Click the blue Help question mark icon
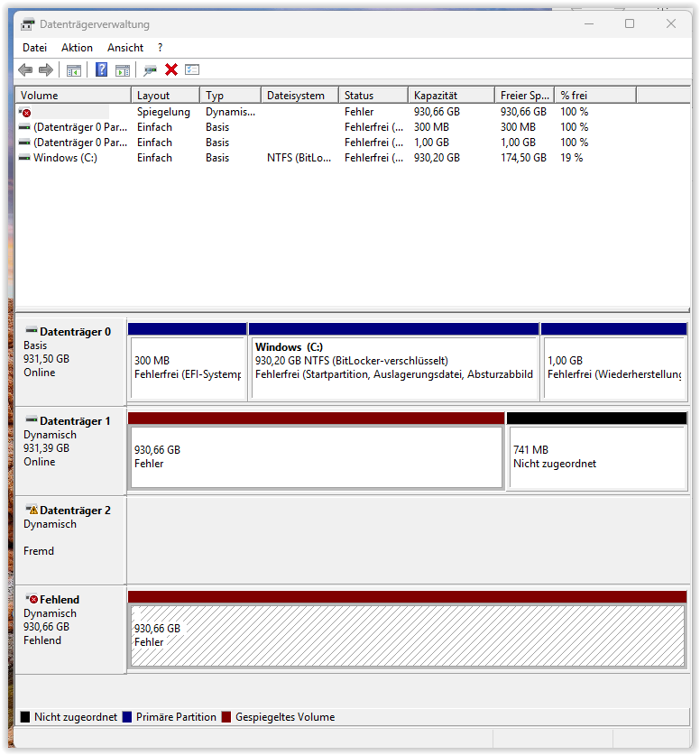Viewport: 700px width, 755px height. click(x=101, y=70)
